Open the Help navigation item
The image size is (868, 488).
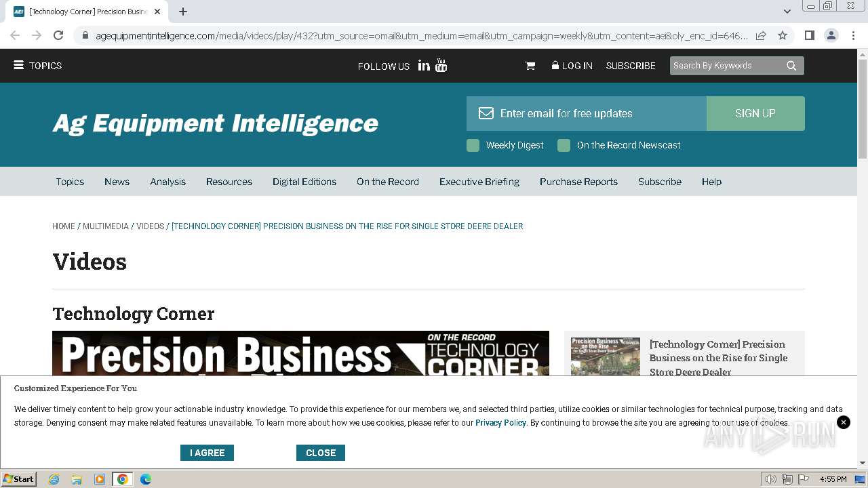[x=711, y=182]
